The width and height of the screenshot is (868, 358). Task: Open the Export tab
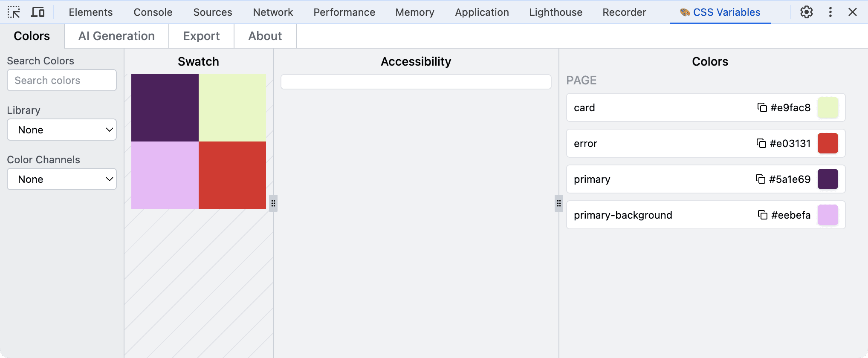click(201, 36)
